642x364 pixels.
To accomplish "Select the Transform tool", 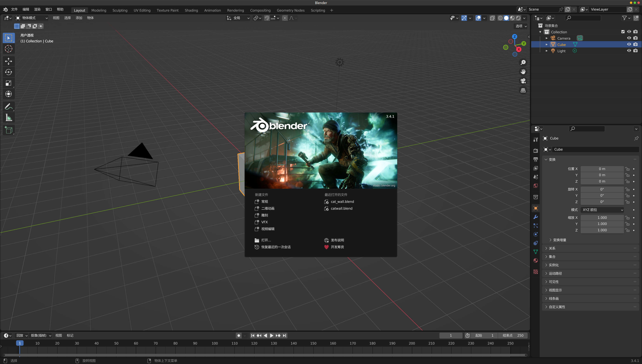I will 9,94.
